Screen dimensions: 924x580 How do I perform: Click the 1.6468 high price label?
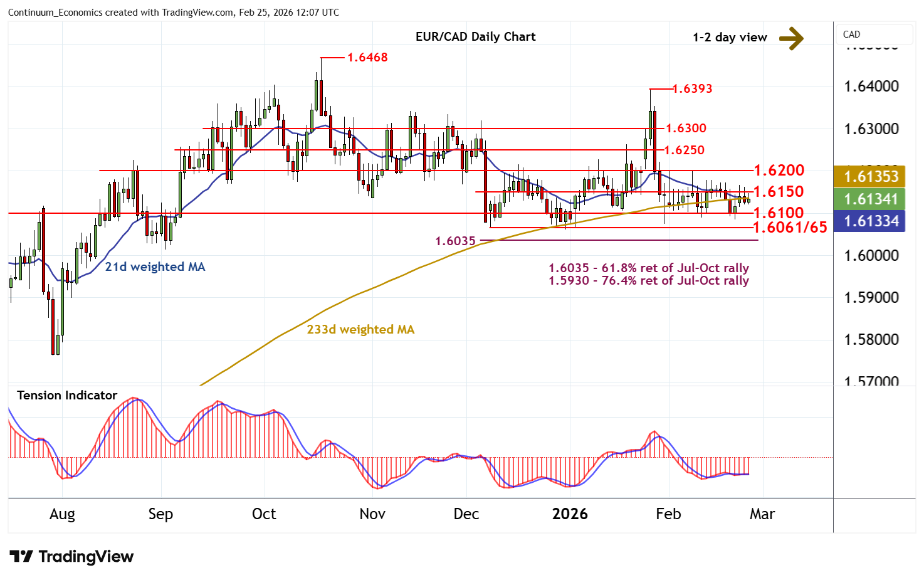(367, 58)
